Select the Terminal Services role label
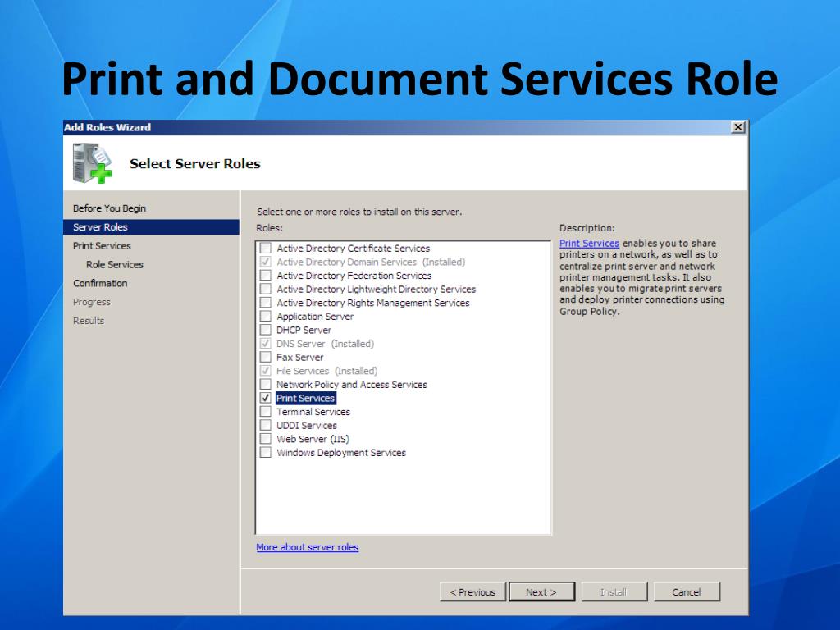This screenshot has height=630, width=840. coord(313,412)
